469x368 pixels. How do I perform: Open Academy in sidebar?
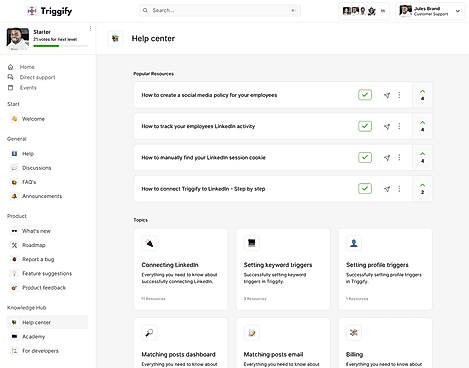[33, 337]
